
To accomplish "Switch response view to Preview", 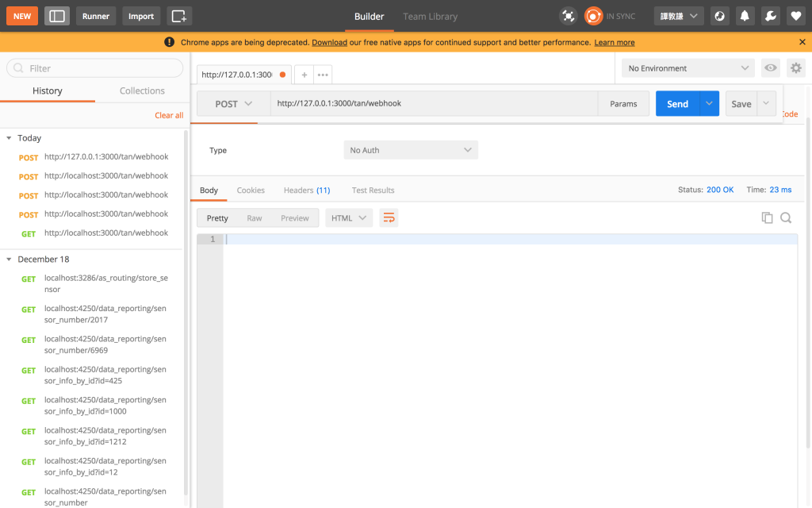I will 295,218.
